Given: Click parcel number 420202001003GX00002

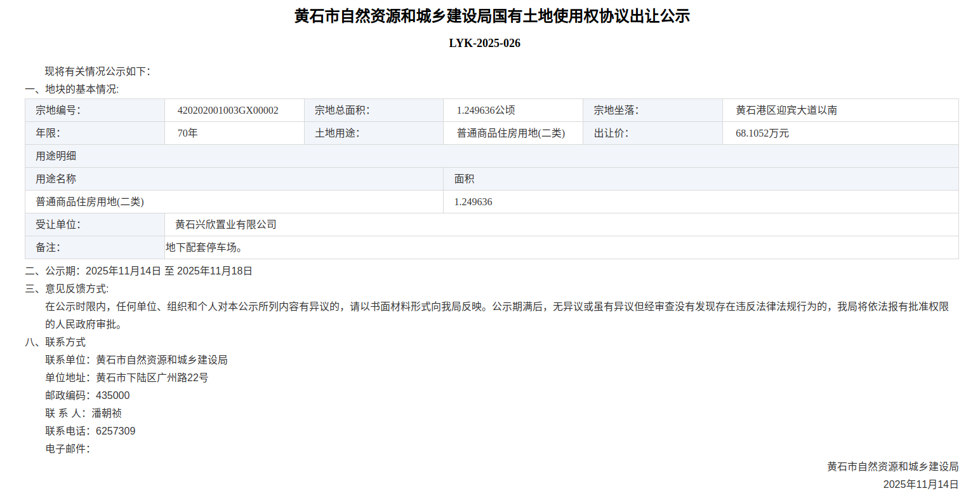Looking at the screenshot, I should point(228,111).
